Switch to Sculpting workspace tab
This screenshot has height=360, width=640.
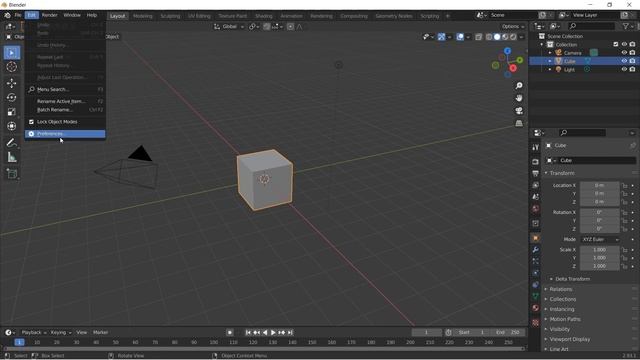(x=170, y=16)
